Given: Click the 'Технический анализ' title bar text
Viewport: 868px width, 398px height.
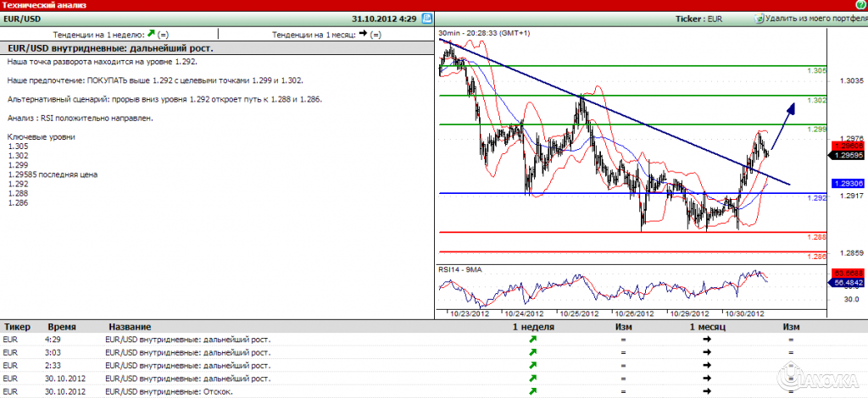Looking at the screenshot, I should (45, 5).
